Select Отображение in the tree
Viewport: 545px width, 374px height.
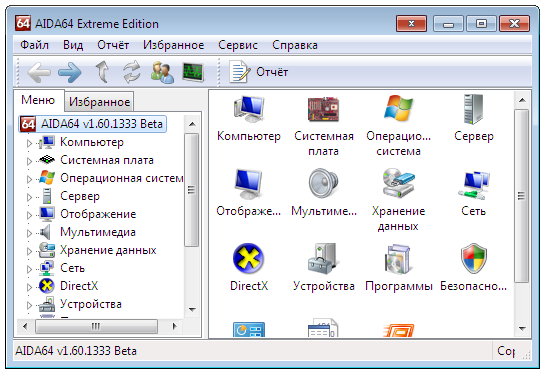(98, 214)
